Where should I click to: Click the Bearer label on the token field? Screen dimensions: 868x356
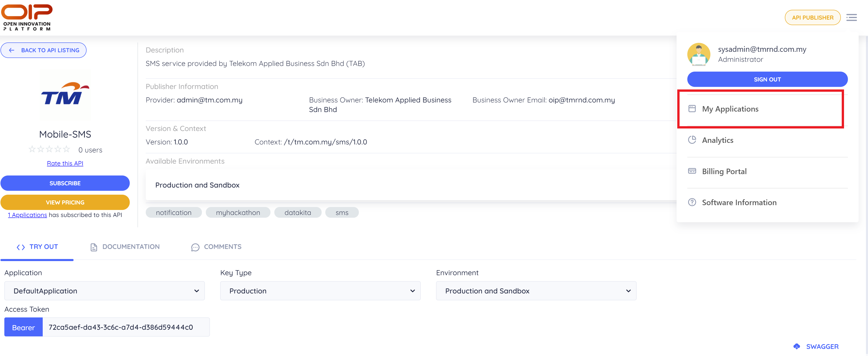24,327
